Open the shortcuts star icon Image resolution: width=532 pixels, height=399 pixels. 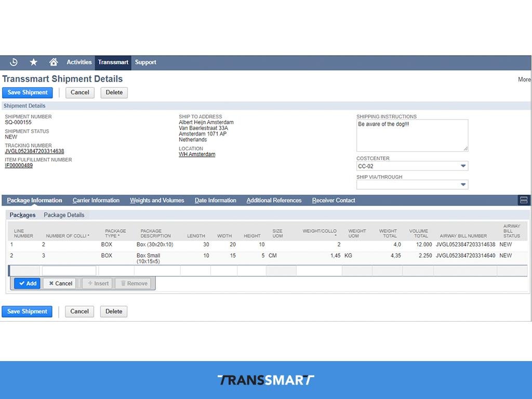[x=34, y=62]
